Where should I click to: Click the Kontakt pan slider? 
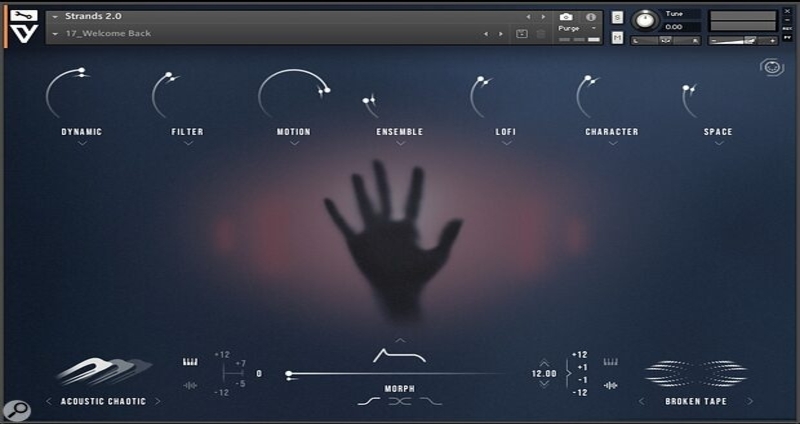pos(666,41)
